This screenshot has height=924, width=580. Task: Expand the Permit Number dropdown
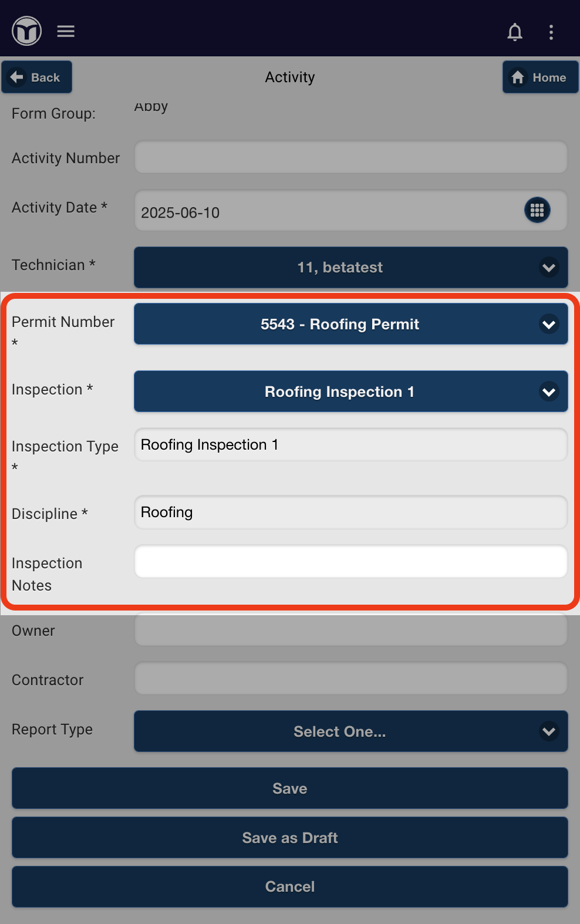click(351, 324)
